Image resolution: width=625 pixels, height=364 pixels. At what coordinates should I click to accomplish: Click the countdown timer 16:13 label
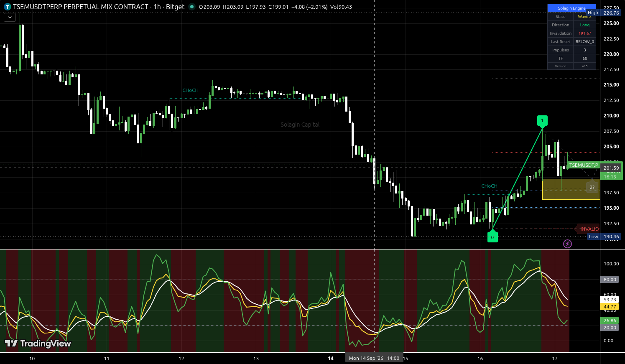click(x=611, y=177)
